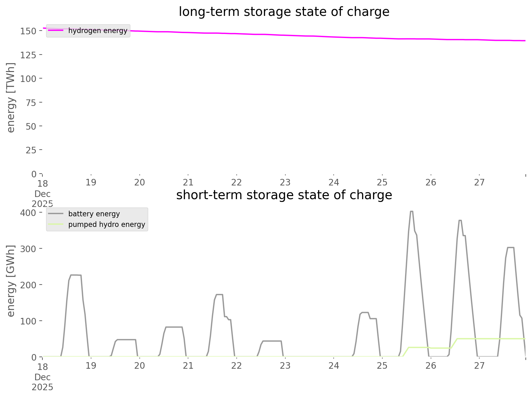Click the pumped hydro plateau on Dec 27

tap(493, 338)
